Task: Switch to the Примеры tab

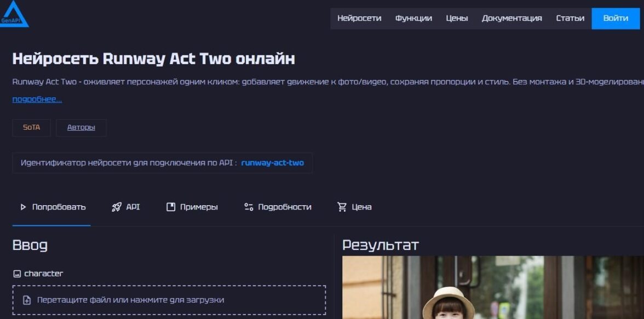Action: pyautogui.click(x=192, y=207)
